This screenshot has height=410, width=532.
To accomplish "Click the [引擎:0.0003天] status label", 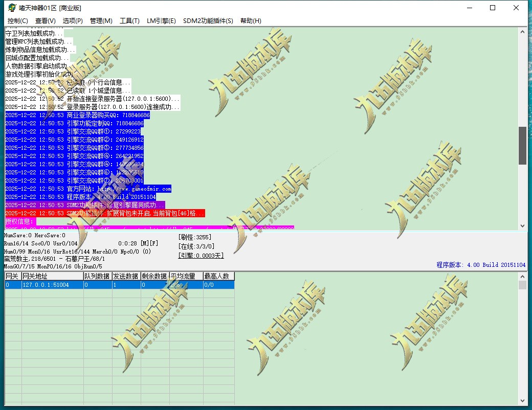I will pos(201,256).
